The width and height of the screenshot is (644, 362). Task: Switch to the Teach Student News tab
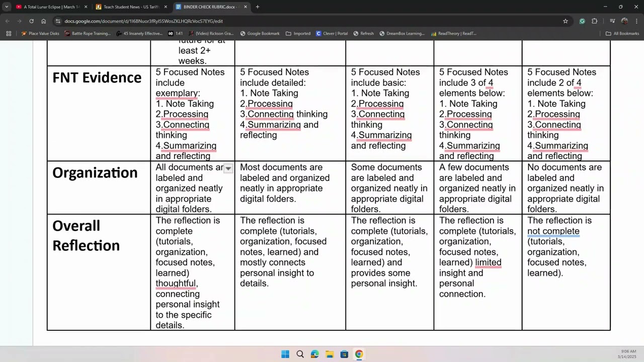(x=131, y=7)
